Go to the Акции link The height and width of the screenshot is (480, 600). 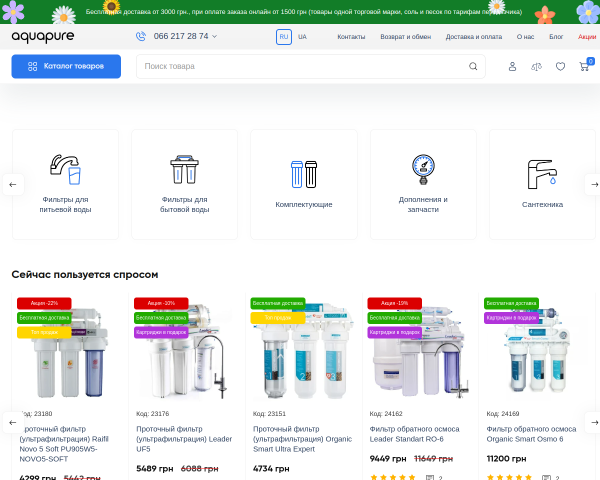point(587,37)
